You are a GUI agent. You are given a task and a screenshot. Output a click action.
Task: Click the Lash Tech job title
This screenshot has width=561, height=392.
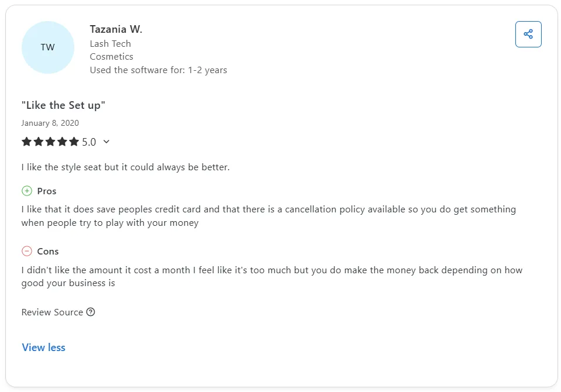point(110,43)
